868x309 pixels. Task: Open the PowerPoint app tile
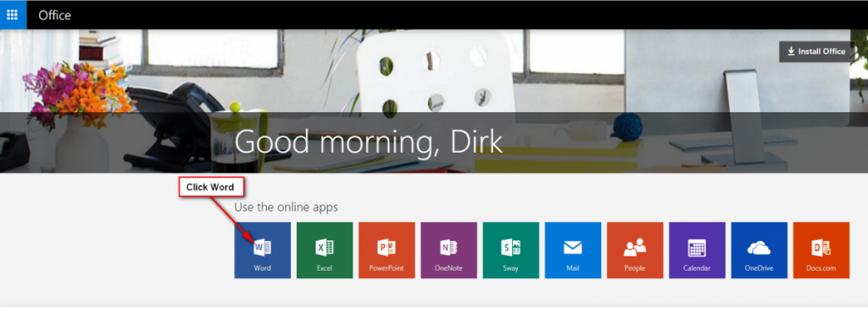[387, 250]
